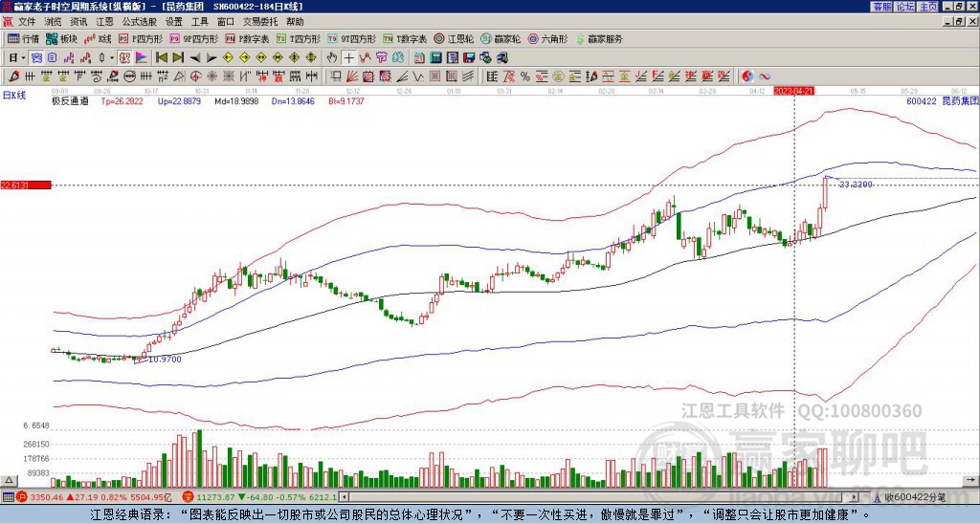The width and height of the screenshot is (980, 524).
Task: Click the 600422 昆药集团 stock label
Action: (x=942, y=101)
